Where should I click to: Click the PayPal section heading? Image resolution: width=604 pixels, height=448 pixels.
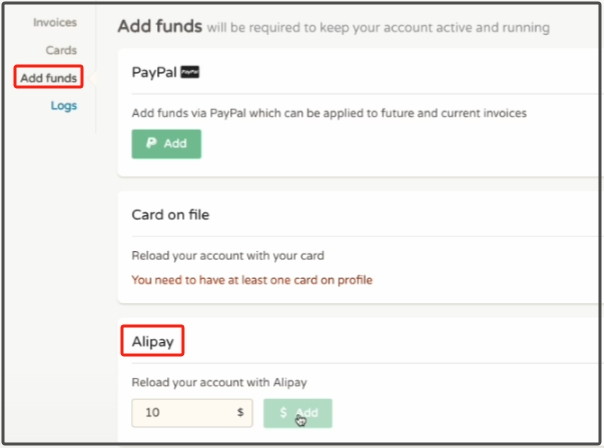tap(153, 73)
